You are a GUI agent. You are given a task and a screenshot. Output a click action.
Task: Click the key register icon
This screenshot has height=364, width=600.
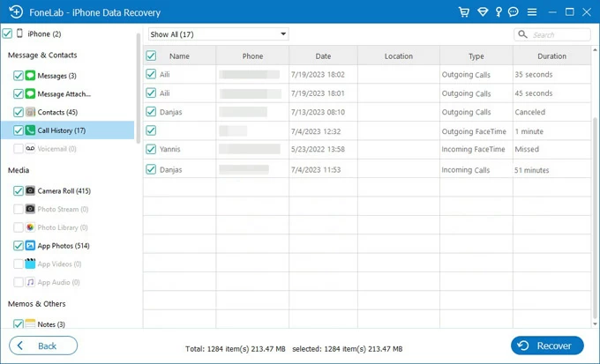coord(499,12)
